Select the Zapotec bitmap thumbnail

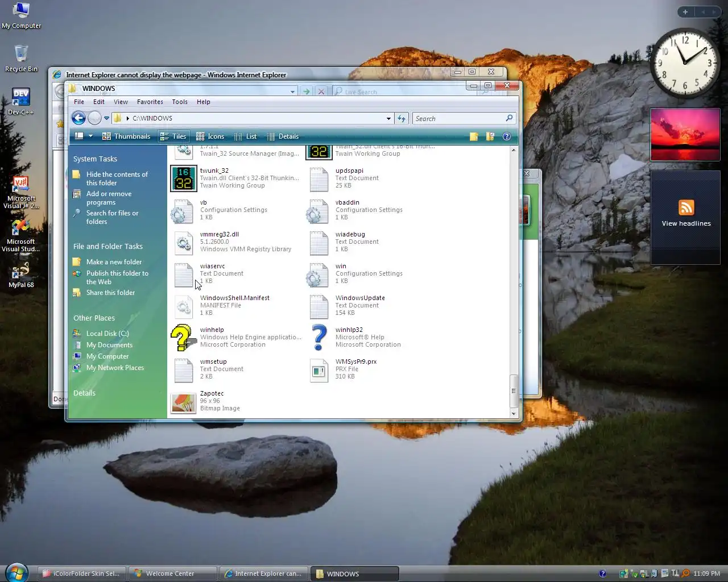184,403
